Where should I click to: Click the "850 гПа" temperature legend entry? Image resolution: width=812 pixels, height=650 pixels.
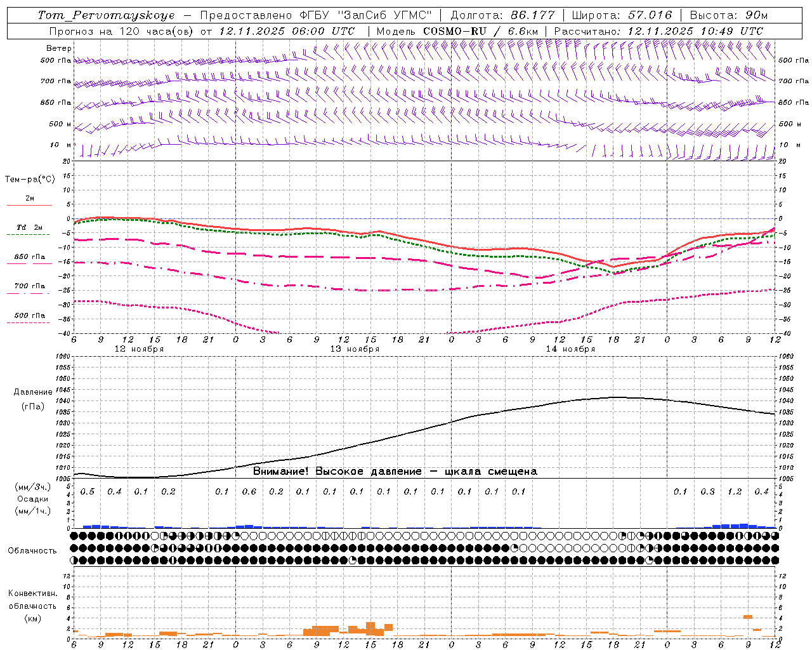point(30,257)
